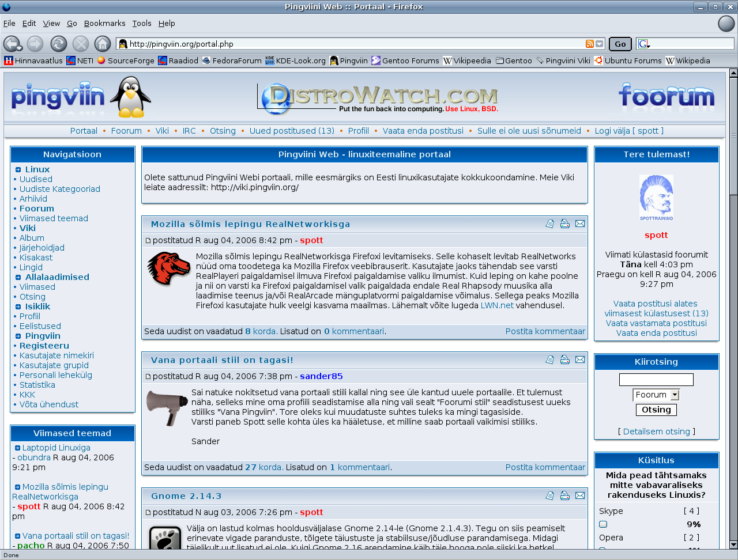Click the Forward navigation arrow
738x560 pixels.
point(35,44)
